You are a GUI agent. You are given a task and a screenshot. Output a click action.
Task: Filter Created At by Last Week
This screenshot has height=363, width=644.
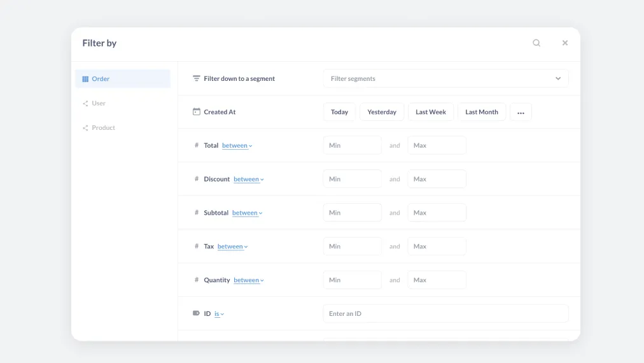431,112
